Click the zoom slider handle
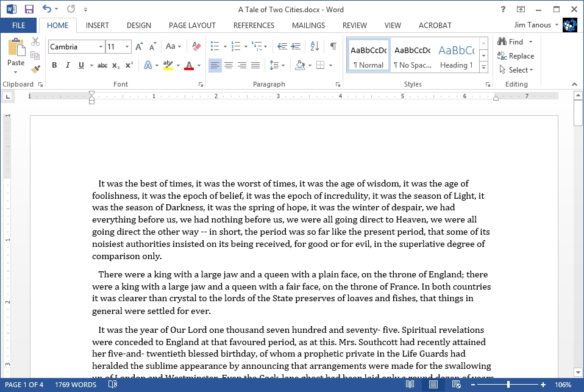 coord(508,385)
